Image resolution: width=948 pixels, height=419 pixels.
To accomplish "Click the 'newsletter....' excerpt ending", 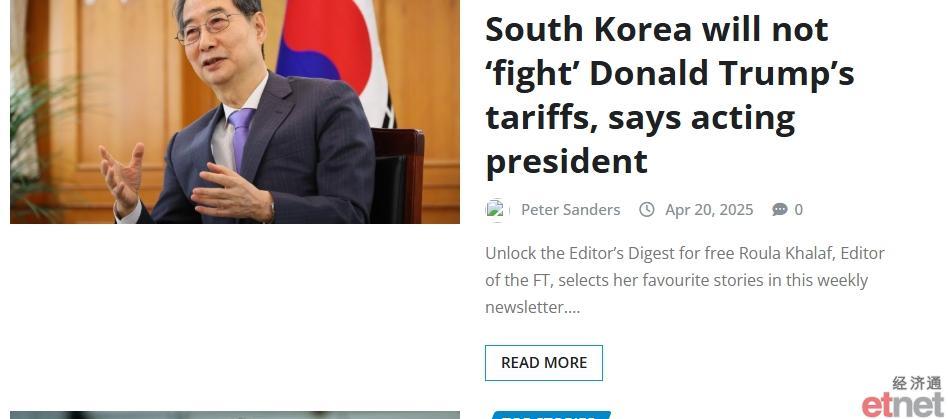I will (x=533, y=307).
